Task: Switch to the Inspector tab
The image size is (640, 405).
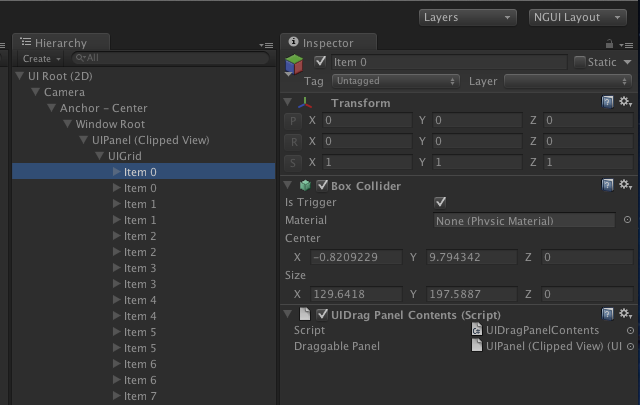Action: (329, 42)
